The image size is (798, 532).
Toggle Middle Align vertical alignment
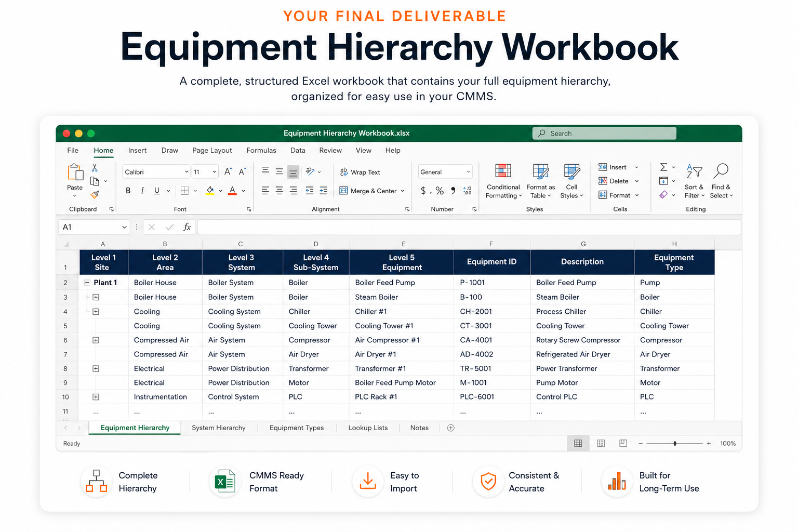280,171
